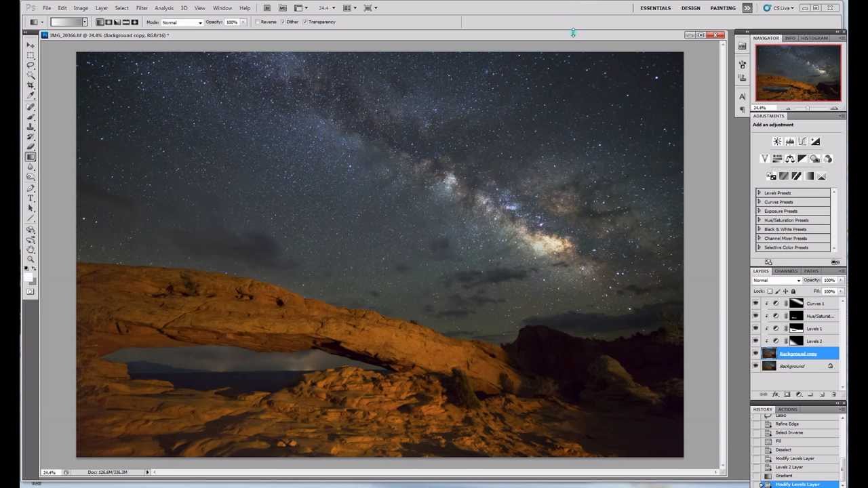868x488 pixels.
Task: Add a Black & White adjustment icon
Action: pyautogui.click(x=802, y=159)
